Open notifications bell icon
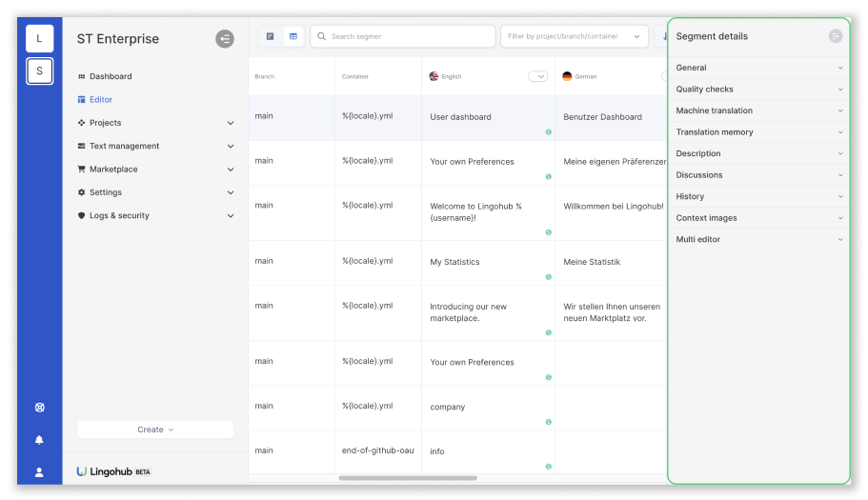 39,440
